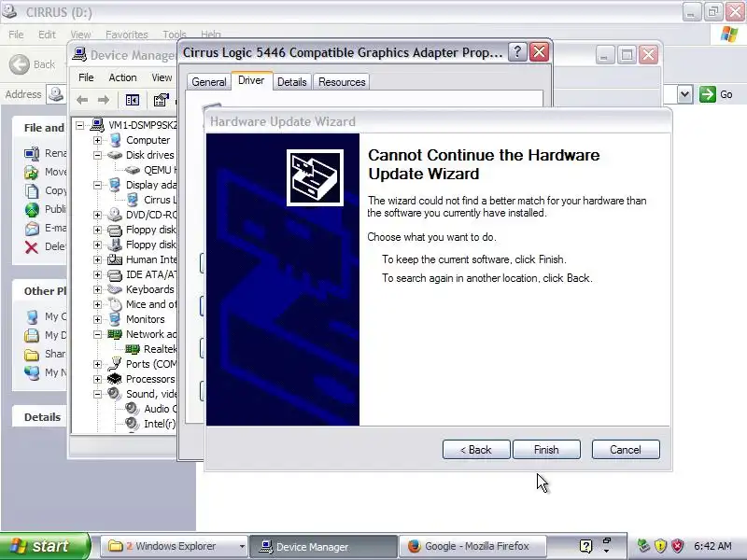Click the E-mail task icon in Explorer sidebar
The image size is (747, 560).
click(32, 229)
